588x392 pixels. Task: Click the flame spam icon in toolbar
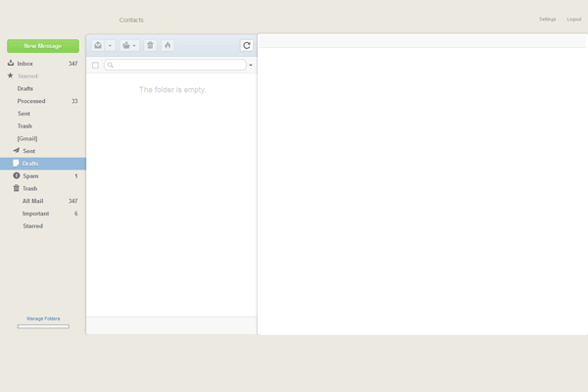[x=168, y=45]
